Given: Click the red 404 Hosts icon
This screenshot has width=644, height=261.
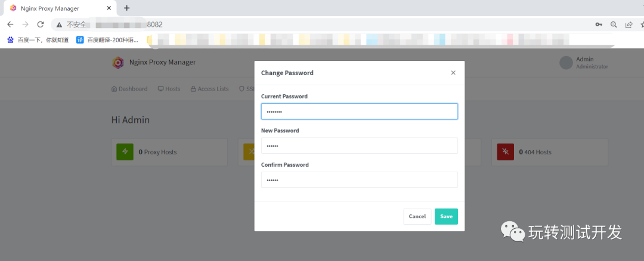Looking at the screenshot, I should (x=506, y=152).
